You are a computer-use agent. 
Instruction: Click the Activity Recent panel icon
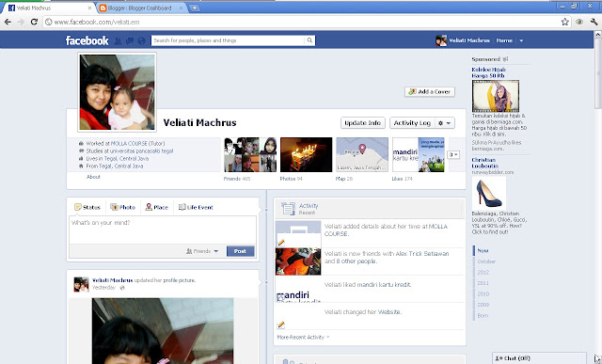point(288,209)
